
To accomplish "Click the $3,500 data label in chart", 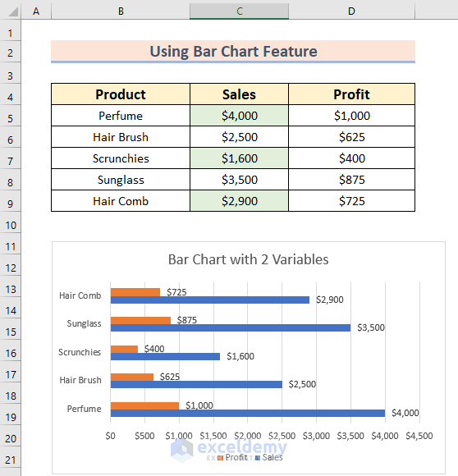I will (x=371, y=327).
